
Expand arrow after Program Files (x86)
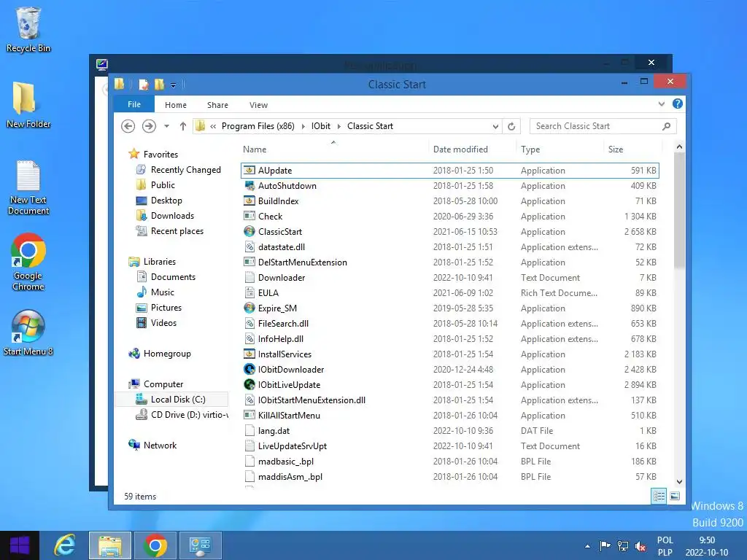(303, 126)
